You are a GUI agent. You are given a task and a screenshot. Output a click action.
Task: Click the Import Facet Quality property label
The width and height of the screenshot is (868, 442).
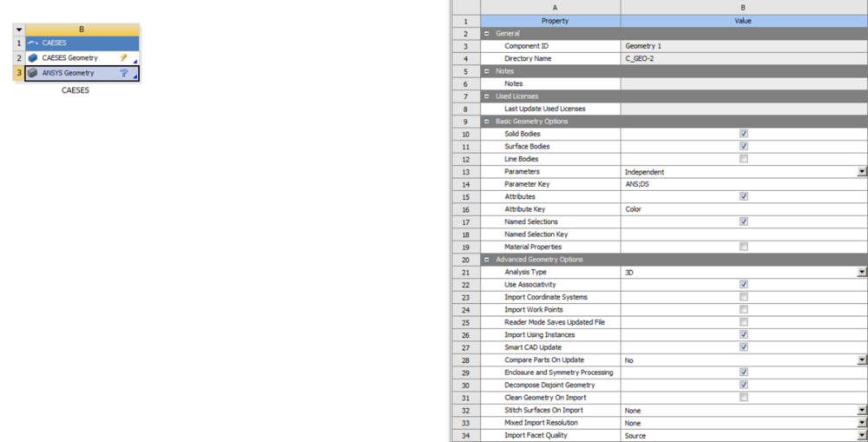(x=536, y=435)
